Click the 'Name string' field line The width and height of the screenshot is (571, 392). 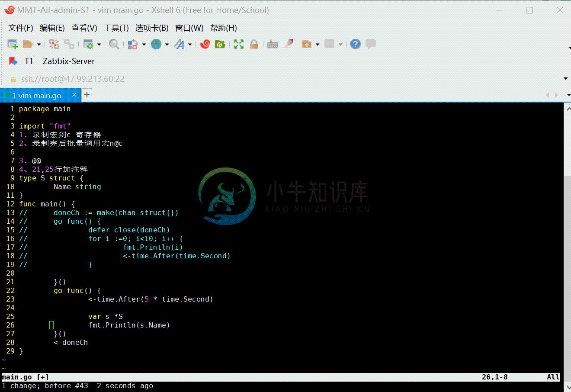(77, 187)
